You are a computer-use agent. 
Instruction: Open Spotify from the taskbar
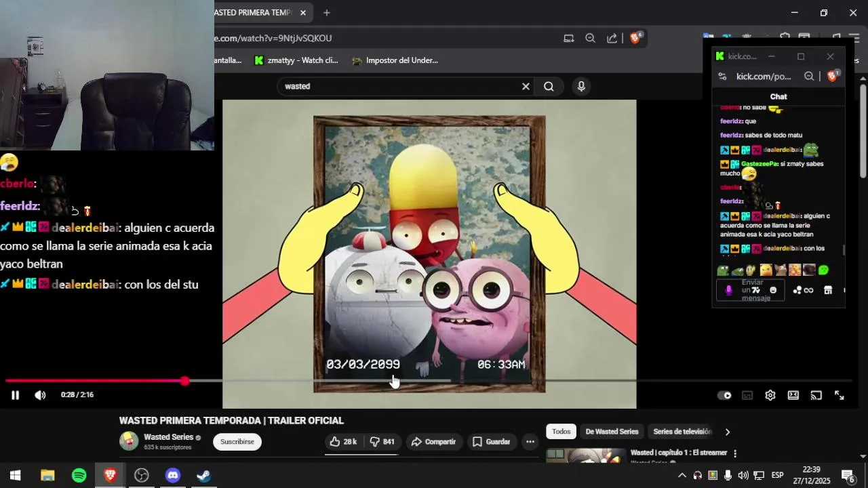79,475
